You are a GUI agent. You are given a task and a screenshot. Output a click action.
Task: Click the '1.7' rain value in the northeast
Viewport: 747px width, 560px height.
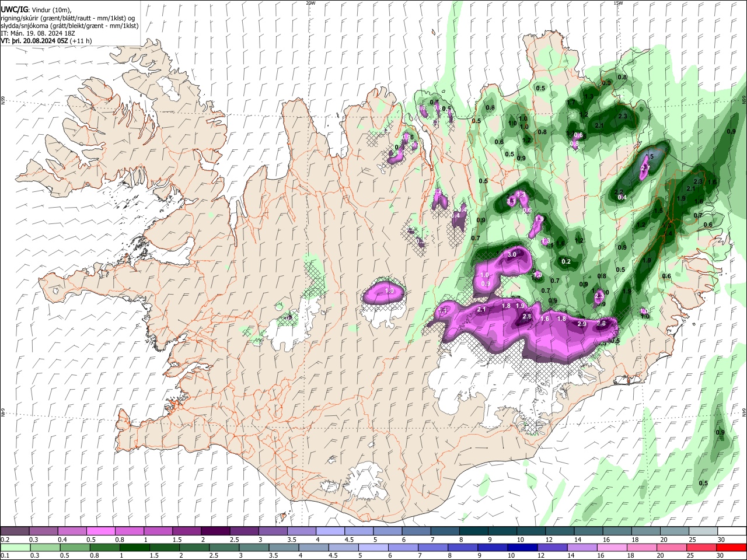[x=571, y=103]
